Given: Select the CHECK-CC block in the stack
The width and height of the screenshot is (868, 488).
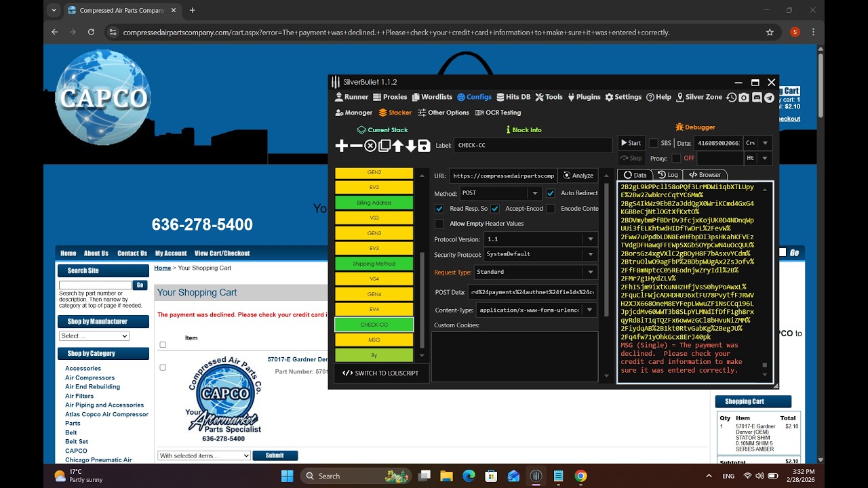Looking at the screenshot, I should tap(374, 325).
